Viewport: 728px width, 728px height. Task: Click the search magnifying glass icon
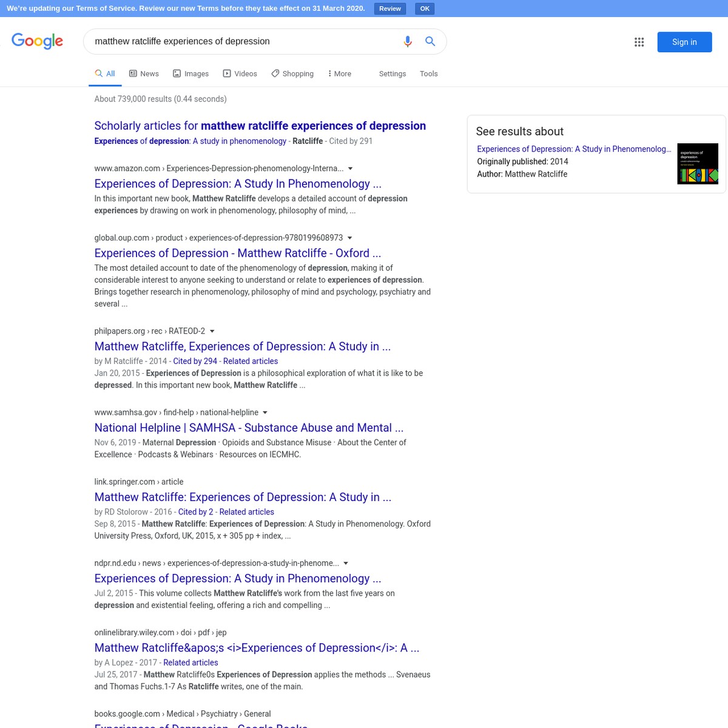coord(430,41)
